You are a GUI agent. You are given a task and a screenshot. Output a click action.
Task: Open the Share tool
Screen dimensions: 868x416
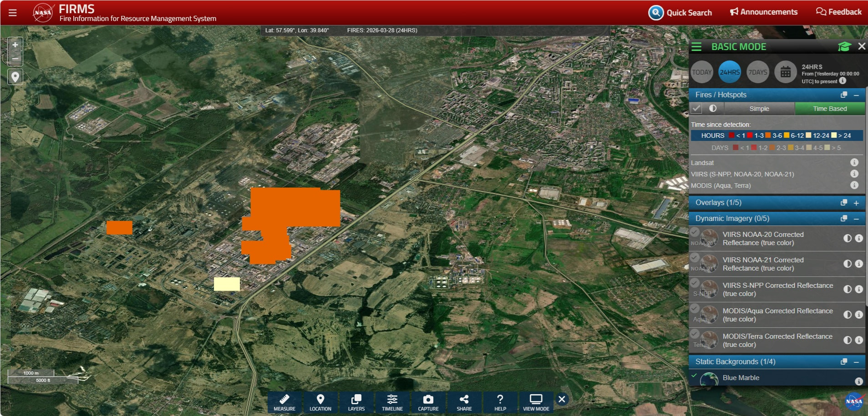(464, 402)
